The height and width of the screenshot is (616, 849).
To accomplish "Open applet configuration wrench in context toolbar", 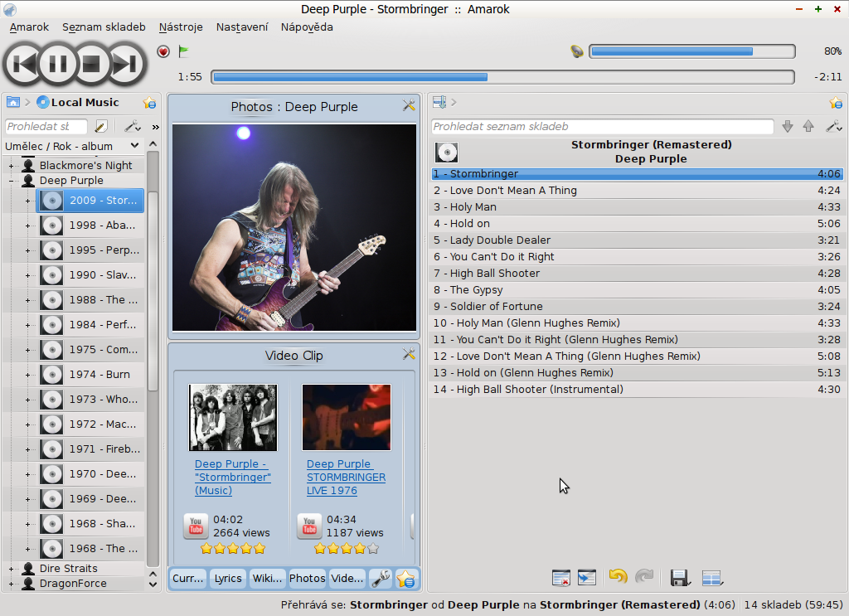I will pyautogui.click(x=381, y=579).
